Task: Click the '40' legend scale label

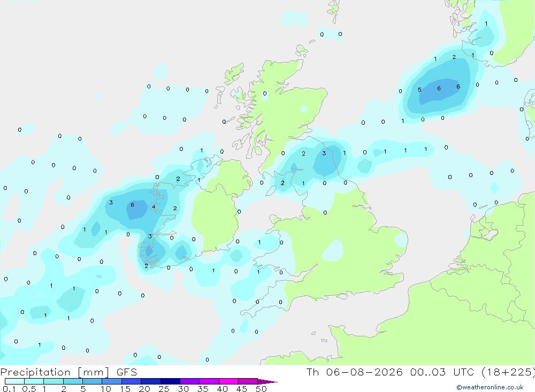Action: [x=223, y=389]
